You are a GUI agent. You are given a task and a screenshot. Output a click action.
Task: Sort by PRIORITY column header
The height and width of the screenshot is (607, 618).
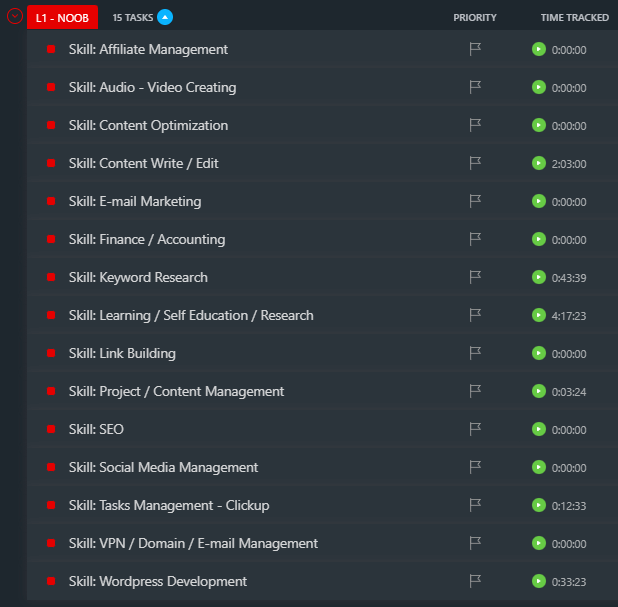pyautogui.click(x=475, y=17)
